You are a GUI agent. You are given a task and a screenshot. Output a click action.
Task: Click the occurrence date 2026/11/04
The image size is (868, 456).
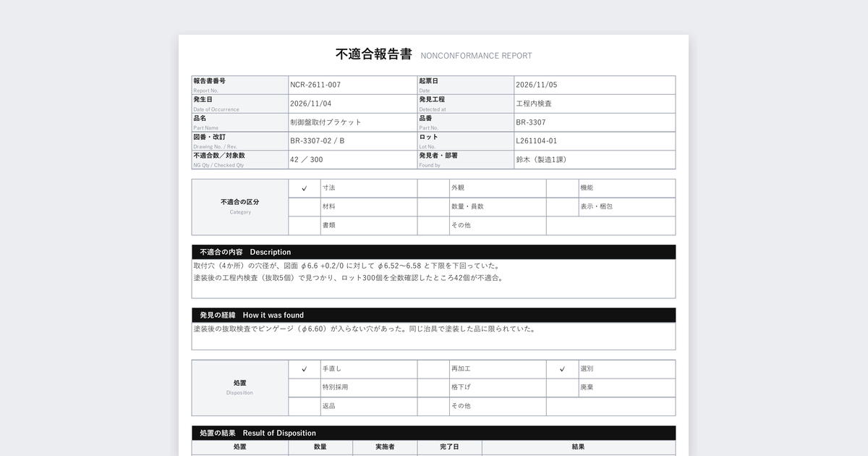[x=310, y=104]
